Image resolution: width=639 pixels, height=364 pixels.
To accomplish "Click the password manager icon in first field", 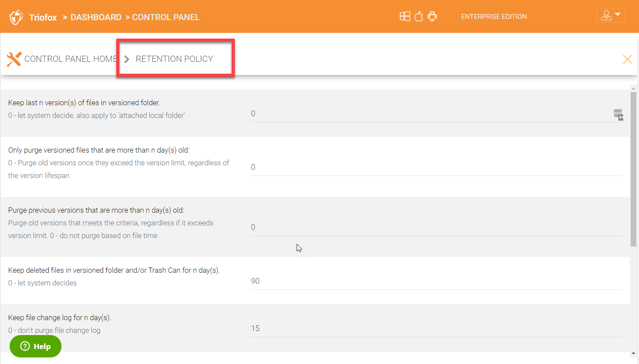I will [x=618, y=114].
